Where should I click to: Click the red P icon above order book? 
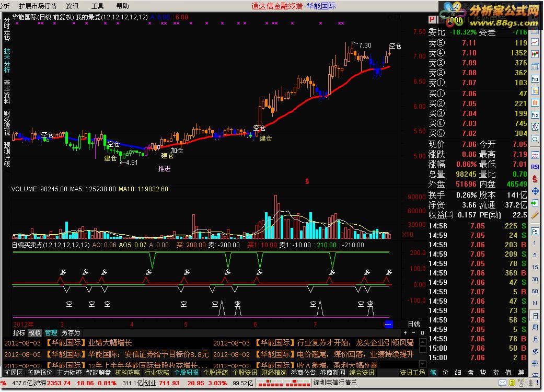432,19
